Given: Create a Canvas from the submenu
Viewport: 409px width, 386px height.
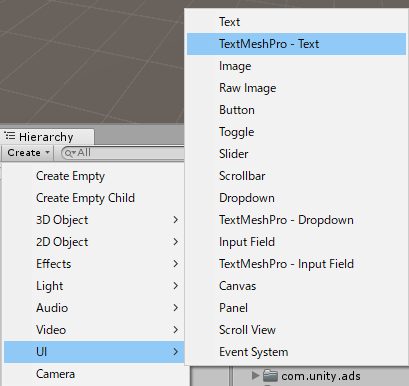Looking at the screenshot, I should coord(296,286).
